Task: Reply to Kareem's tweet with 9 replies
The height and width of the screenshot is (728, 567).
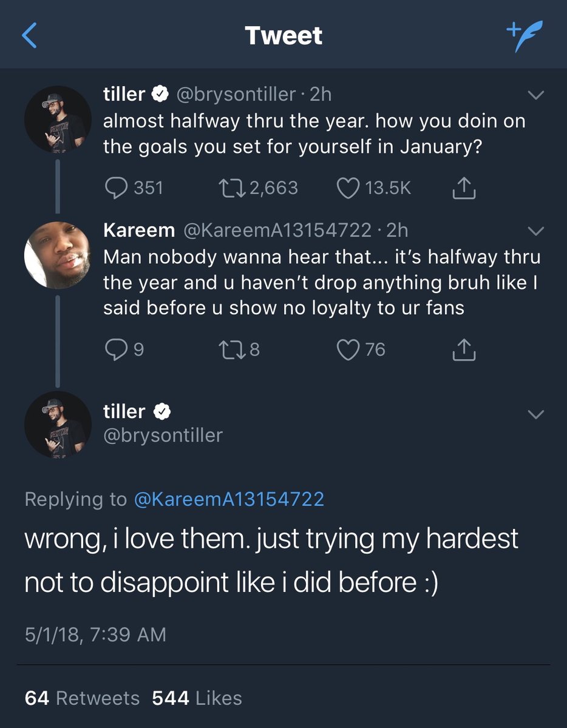Action: 115,350
